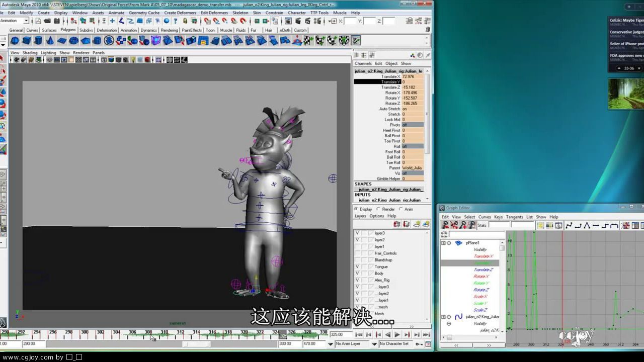This screenshot has width=644, height=362.
Task: Open layer editor Options menu
Action: [x=377, y=216]
